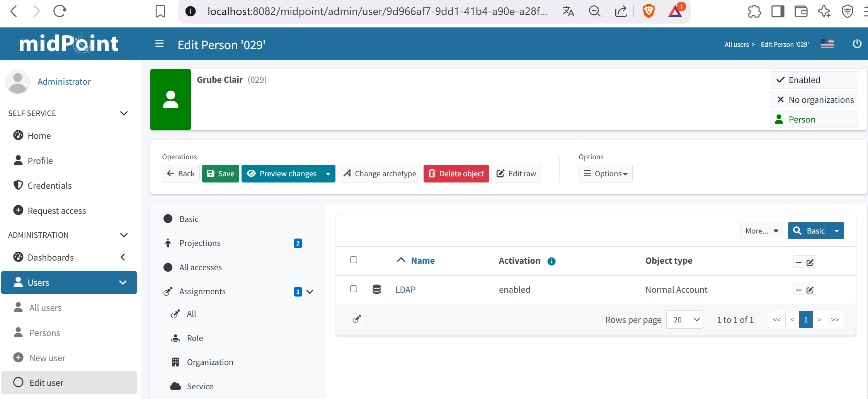Collapse the SELF SERVICE section
Screen dimensions: 868x399
[124, 113]
